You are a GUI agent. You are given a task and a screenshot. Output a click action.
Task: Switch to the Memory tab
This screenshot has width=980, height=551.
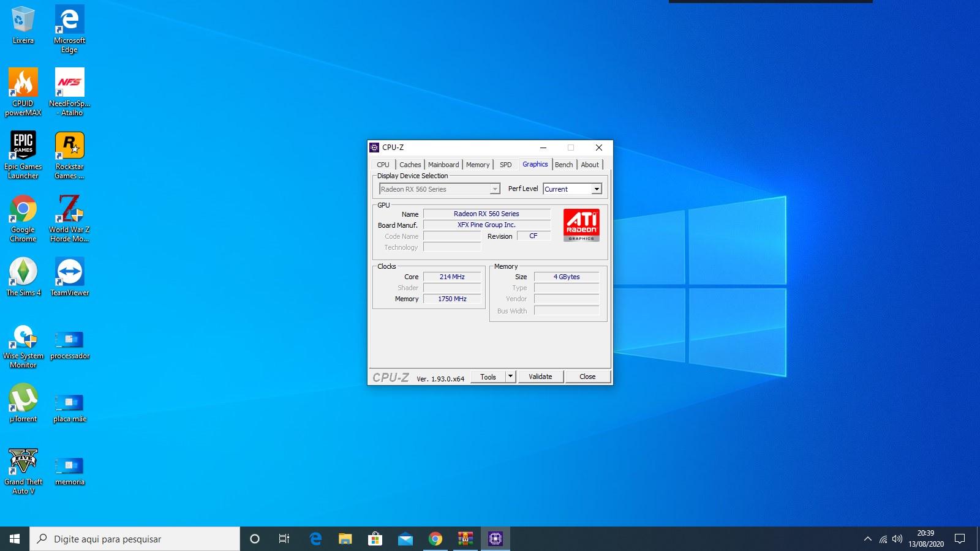(x=478, y=165)
